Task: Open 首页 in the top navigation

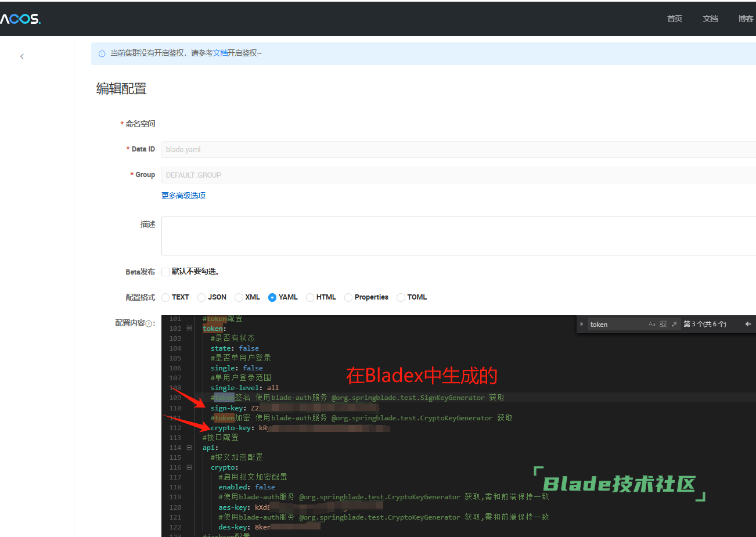Action: (675, 19)
